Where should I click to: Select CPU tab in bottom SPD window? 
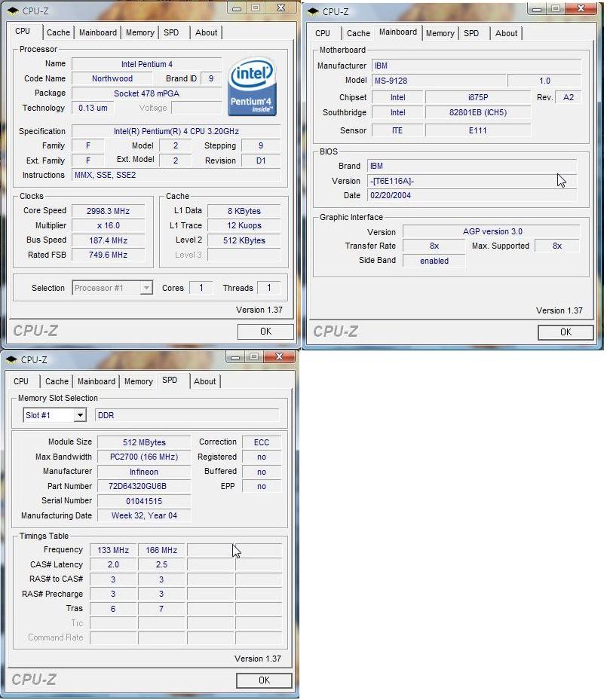[x=21, y=382]
